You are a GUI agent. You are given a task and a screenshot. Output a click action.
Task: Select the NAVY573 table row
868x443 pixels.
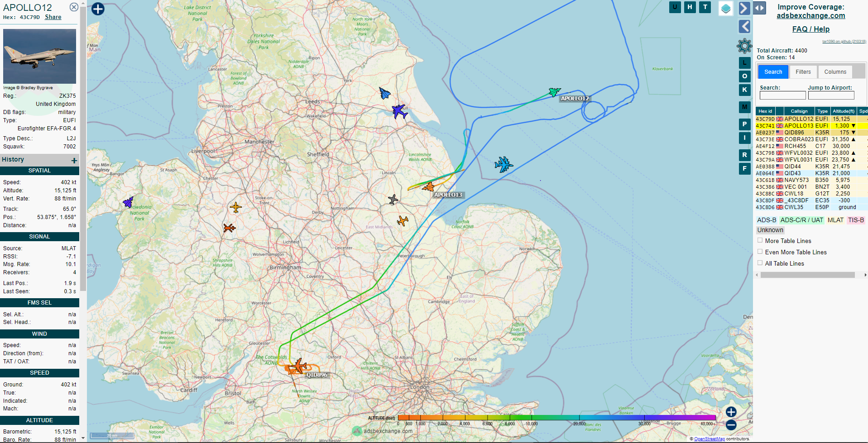coord(811,180)
